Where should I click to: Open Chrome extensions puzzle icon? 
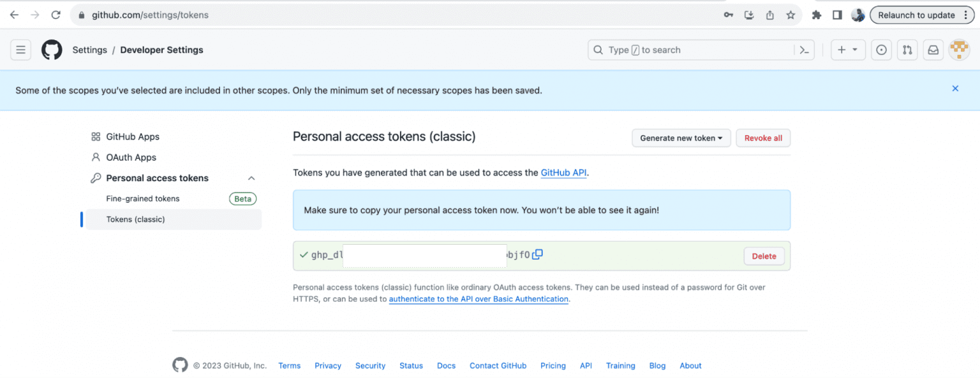click(x=817, y=15)
